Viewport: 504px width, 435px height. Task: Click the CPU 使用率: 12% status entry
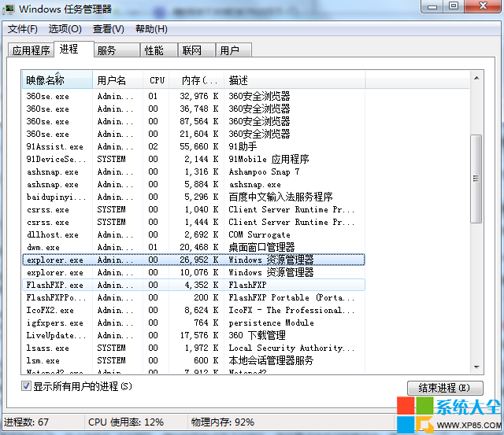click(x=126, y=422)
